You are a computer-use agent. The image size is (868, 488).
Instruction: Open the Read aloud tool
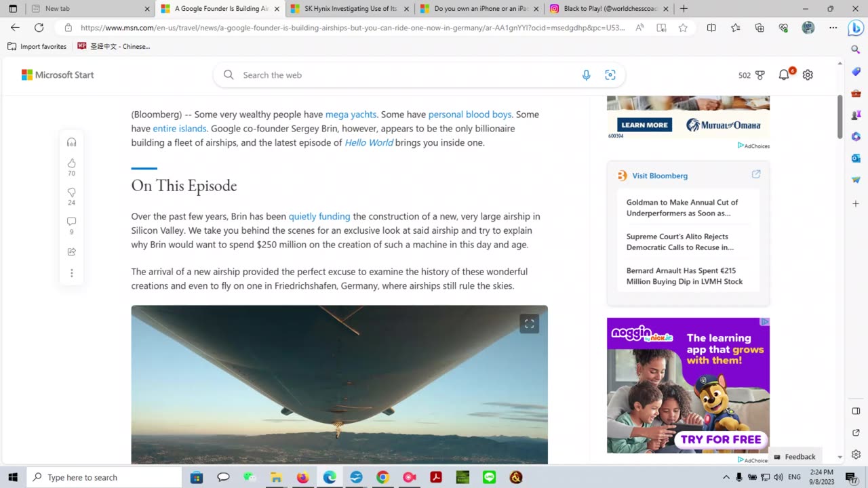(x=639, y=28)
